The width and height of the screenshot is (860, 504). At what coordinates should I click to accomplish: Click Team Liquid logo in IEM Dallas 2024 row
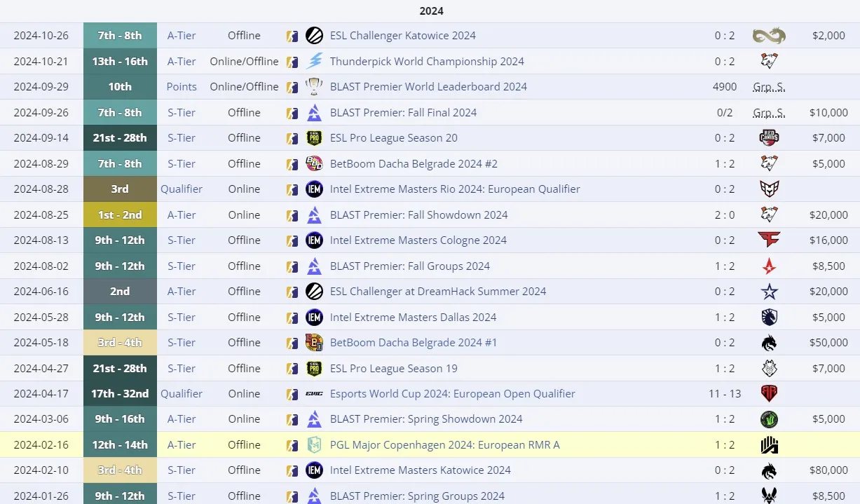(769, 317)
